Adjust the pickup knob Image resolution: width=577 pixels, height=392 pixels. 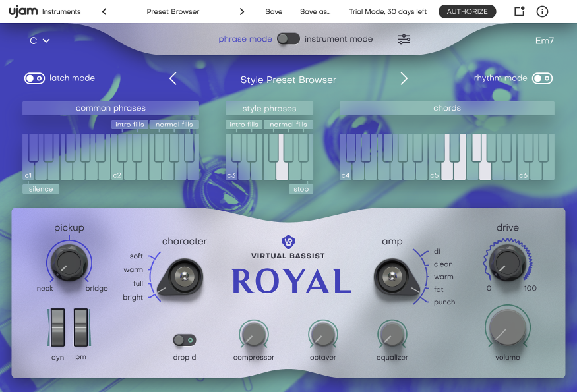69,262
